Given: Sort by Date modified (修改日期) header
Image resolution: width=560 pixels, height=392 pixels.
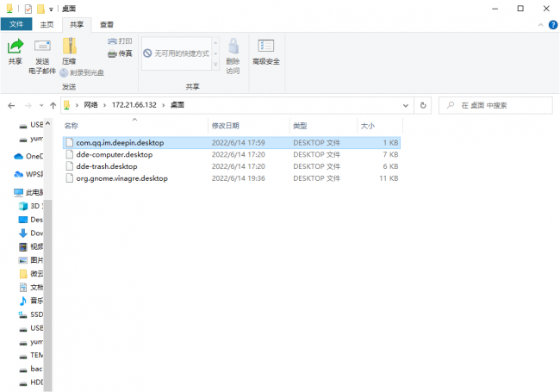Looking at the screenshot, I should tap(249, 126).
